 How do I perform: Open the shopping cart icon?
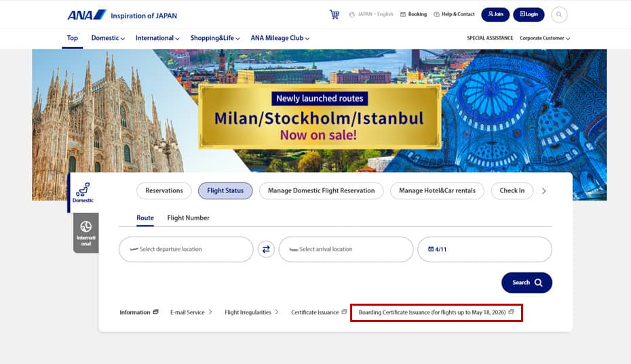click(x=334, y=14)
